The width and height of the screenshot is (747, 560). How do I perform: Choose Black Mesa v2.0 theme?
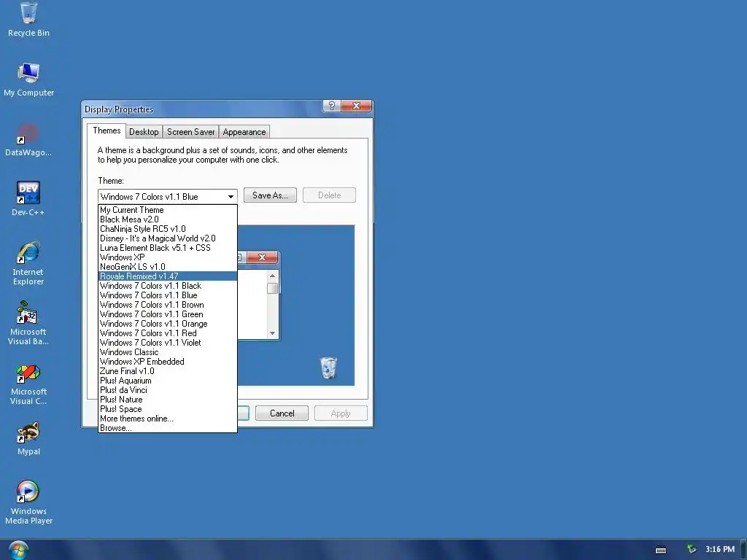168,219
